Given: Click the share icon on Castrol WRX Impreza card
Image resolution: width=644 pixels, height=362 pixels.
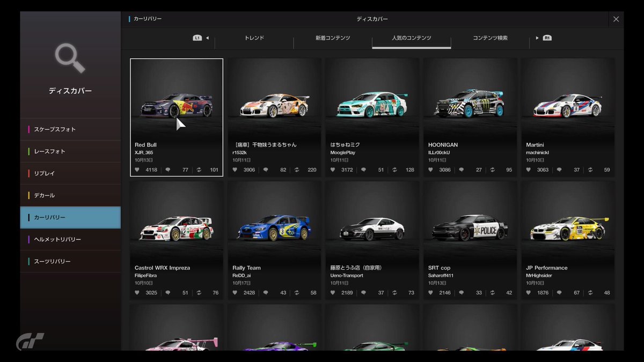Looking at the screenshot, I should point(199,293).
